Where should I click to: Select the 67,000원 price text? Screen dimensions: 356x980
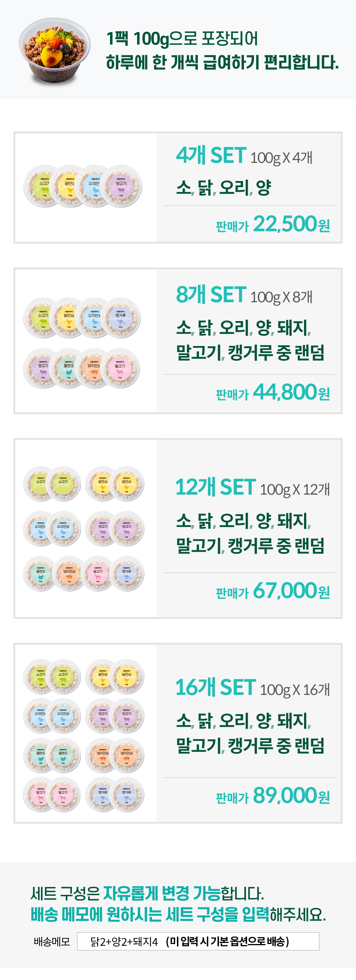pyautogui.click(x=291, y=591)
